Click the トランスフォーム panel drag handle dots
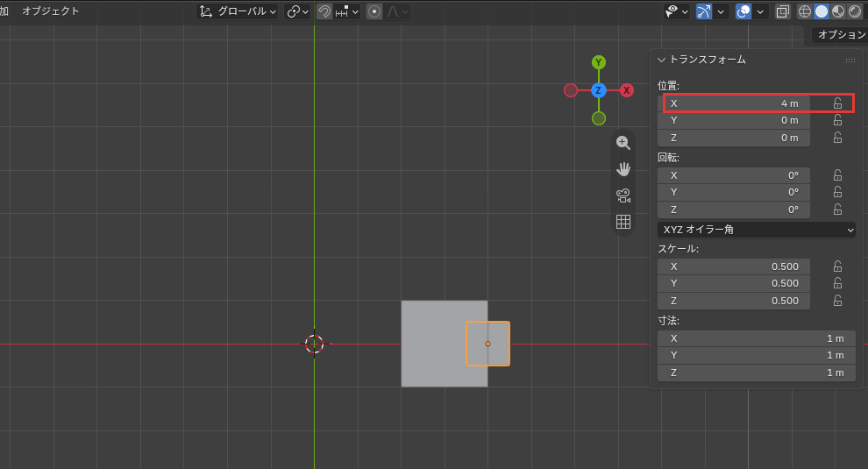This screenshot has width=868, height=469. (x=850, y=60)
